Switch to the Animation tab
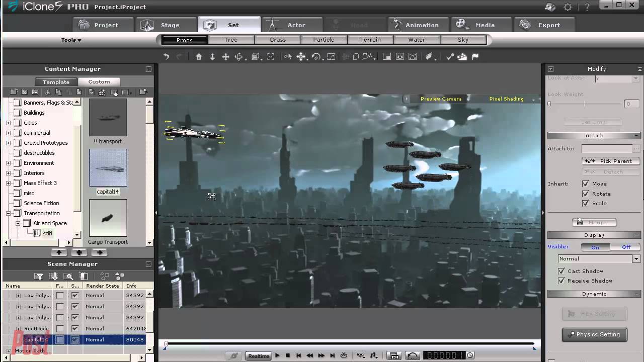Screen dimensions: 644x362 pyautogui.click(x=419, y=25)
